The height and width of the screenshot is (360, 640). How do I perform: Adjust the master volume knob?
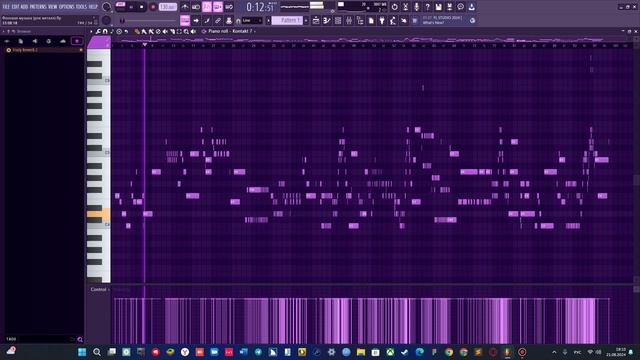pyautogui.click(x=107, y=7)
